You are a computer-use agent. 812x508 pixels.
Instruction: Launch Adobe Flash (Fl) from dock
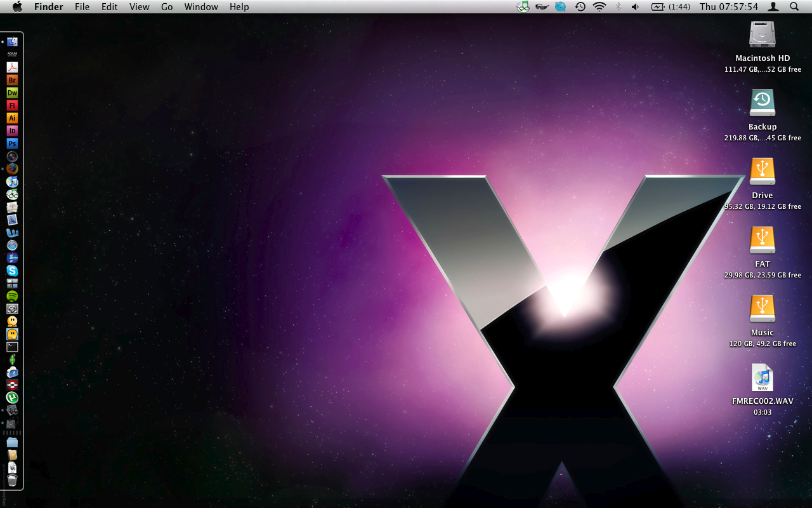(12, 105)
